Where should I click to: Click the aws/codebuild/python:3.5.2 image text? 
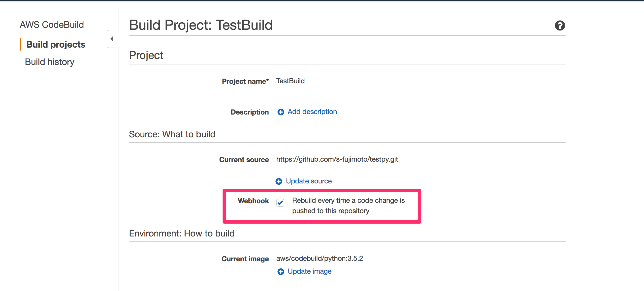click(319, 258)
